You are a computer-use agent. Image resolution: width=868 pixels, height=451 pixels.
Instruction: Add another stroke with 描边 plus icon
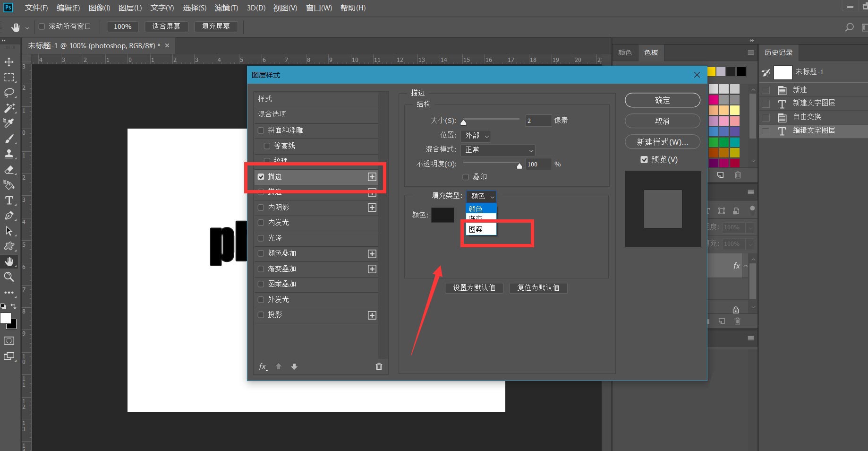tap(372, 177)
